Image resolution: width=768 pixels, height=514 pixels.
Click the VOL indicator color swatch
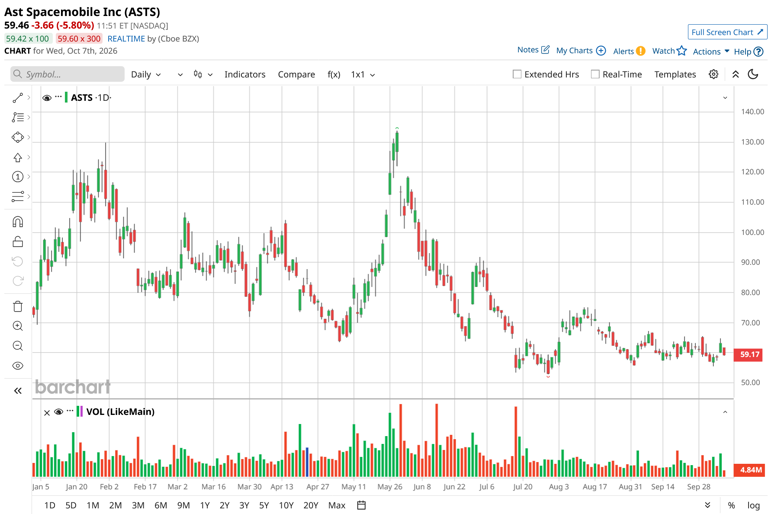[x=79, y=412]
